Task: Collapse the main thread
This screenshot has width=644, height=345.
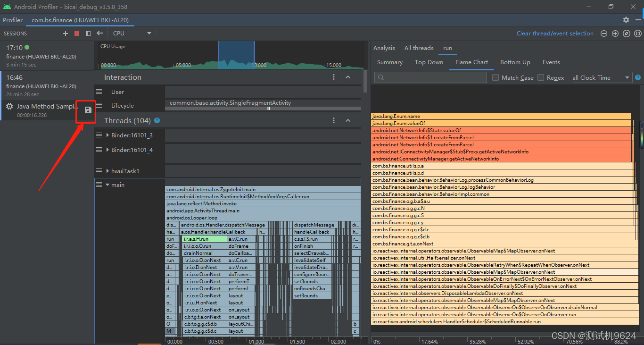Action: click(x=108, y=185)
